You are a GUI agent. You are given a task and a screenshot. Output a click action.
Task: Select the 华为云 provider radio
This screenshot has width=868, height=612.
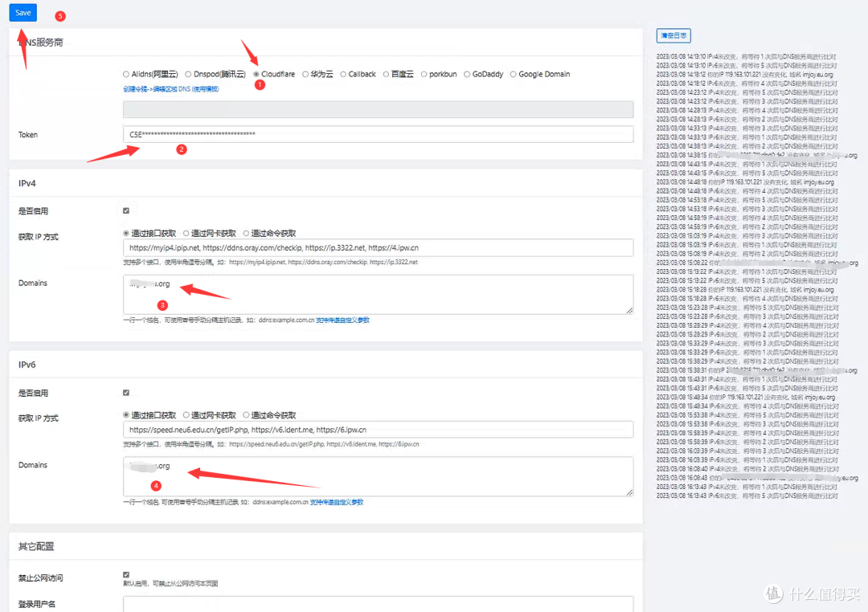pyautogui.click(x=305, y=74)
